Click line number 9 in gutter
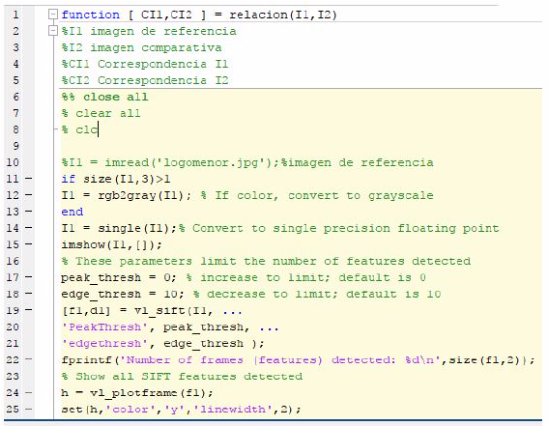 (x=16, y=146)
